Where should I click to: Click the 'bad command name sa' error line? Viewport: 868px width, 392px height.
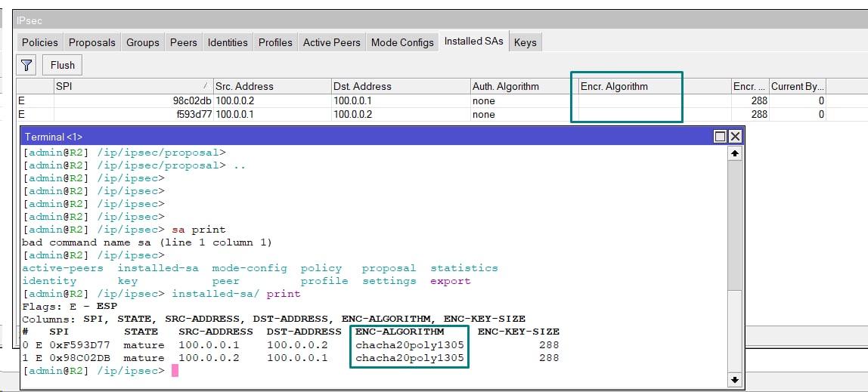(x=147, y=242)
